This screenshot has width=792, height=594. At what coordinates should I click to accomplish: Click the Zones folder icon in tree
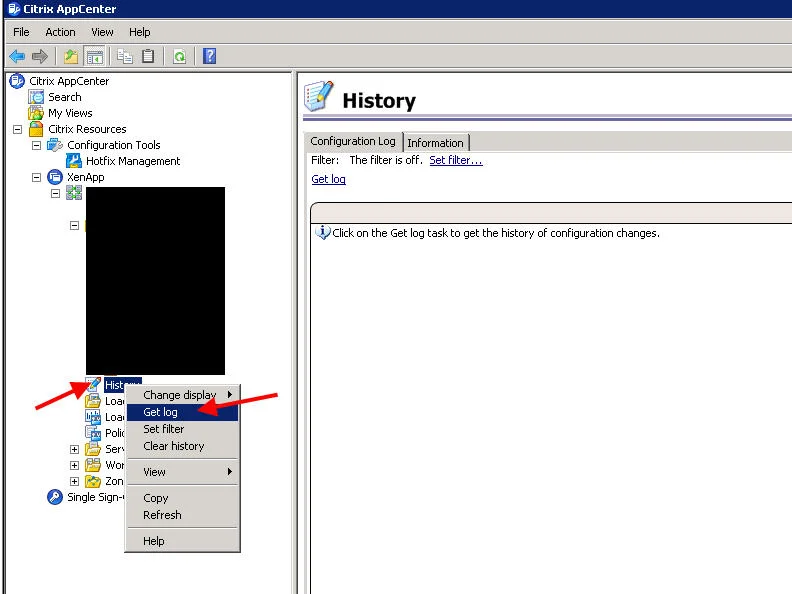[93, 481]
